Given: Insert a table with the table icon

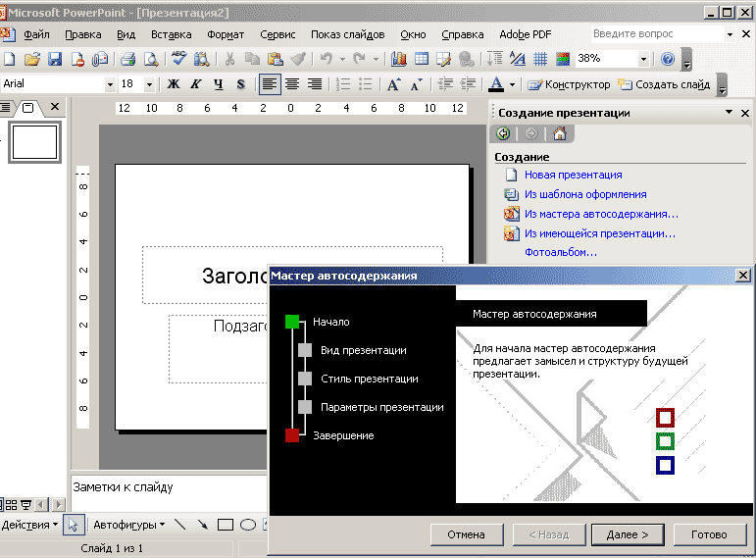Looking at the screenshot, I should (422, 59).
